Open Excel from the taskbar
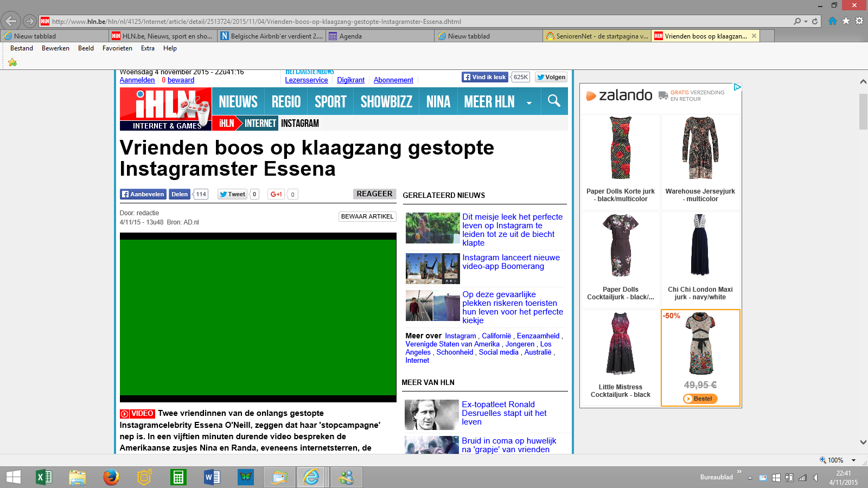868x488 pixels. (x=43, y=477)
